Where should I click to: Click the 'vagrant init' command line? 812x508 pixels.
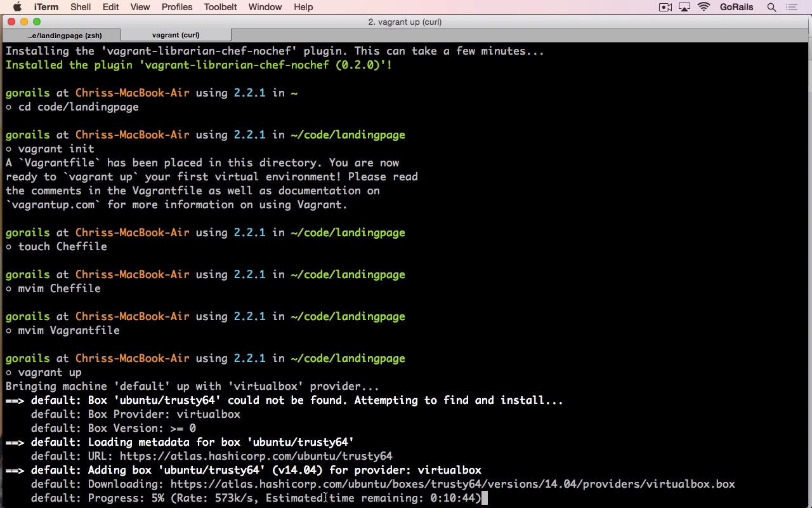(50, 149)
